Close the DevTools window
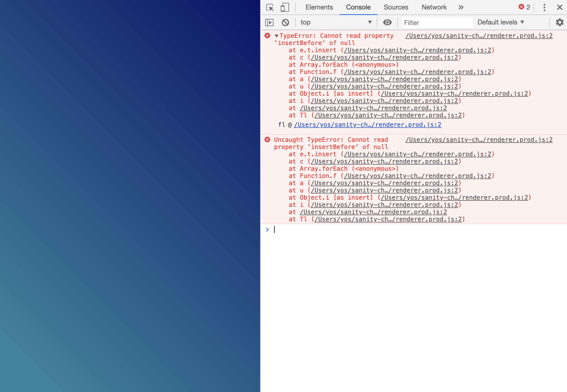Image resolution: width=567 pixels, height=392 pixels. click(559, 8)
